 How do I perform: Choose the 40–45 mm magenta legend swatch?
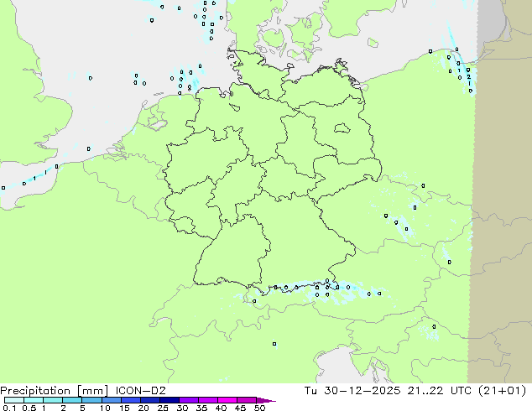227,400
